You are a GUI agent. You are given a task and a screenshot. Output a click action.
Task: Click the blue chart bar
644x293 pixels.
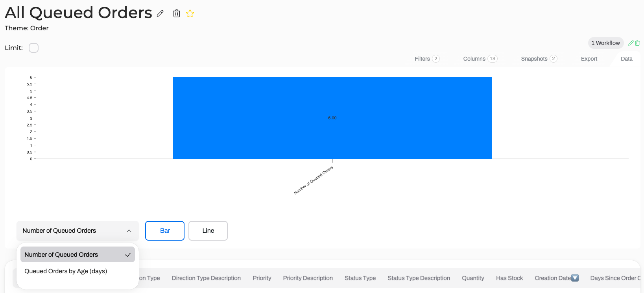coord(332,118)
